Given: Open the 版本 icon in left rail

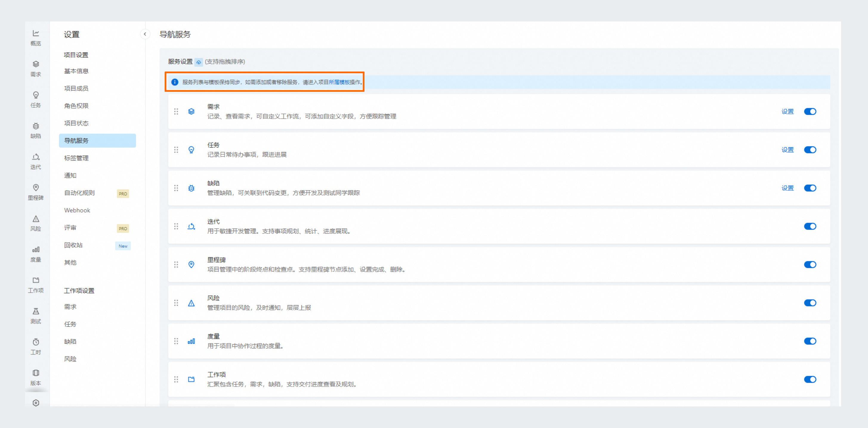Looking at the screenshot, I should point(36,373).
